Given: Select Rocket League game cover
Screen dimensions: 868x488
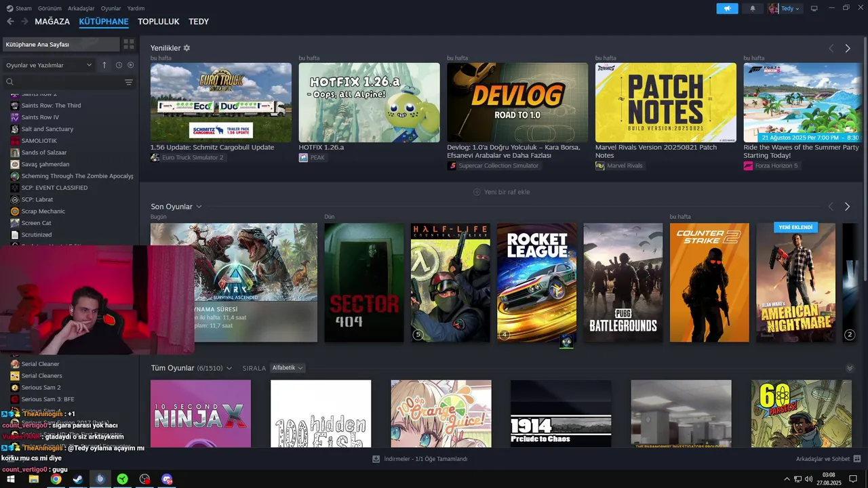Looking at the screenshot, I should click(x=536, y=283).
